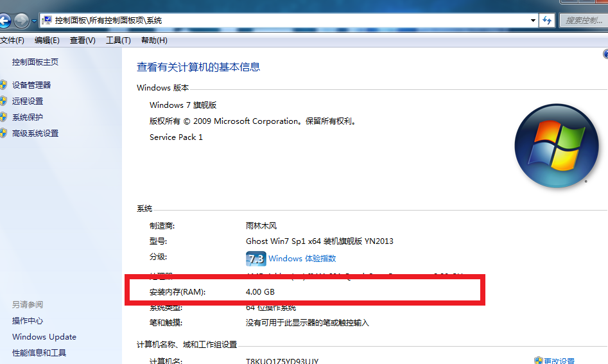The height and width of the screenshot is (364, 608).
Task: Expand the address bar history dropdown
Action: click(533, 20)
